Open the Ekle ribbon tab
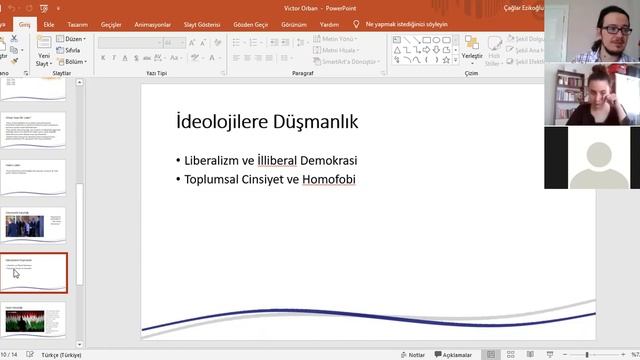The image size is (640, 360). click(x=49, y=24)
